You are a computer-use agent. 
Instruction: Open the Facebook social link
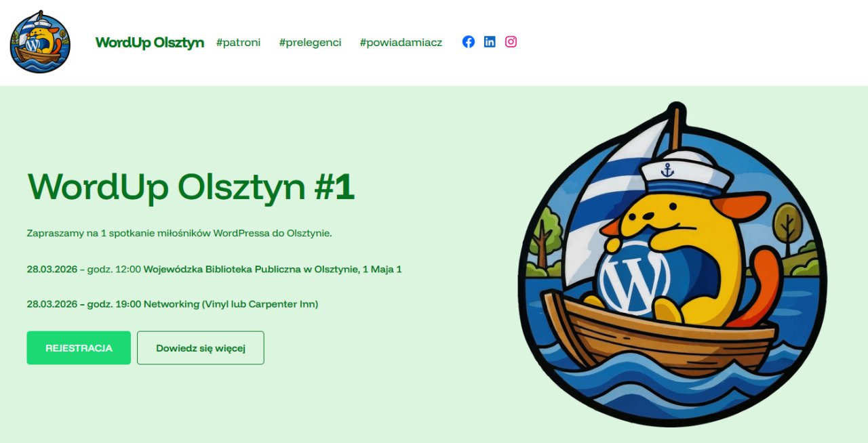tap(469, 42)
